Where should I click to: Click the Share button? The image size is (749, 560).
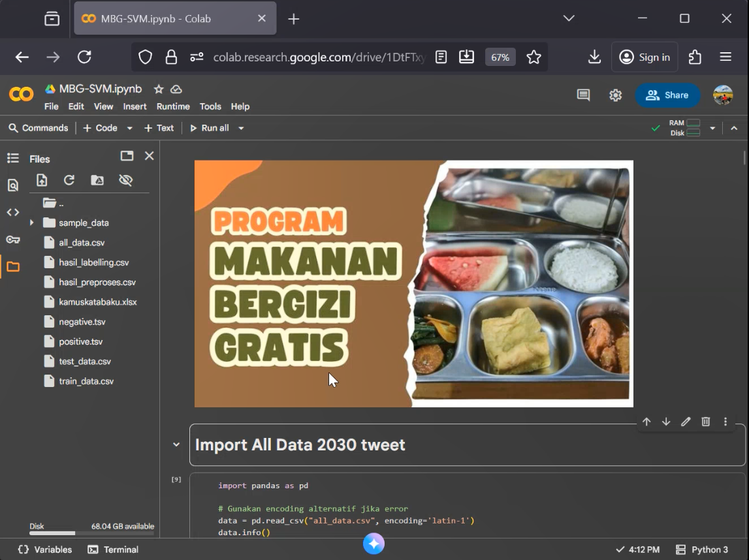(667, 95)
